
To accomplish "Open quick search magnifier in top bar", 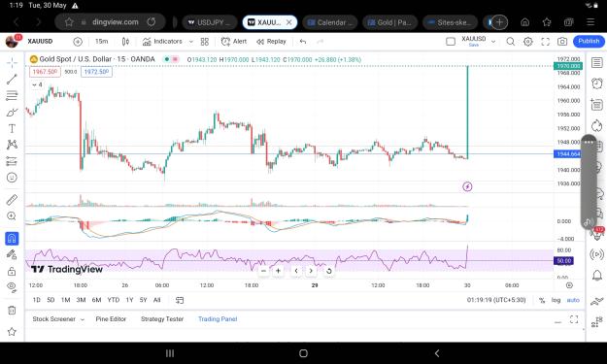I will click(511, 42).
